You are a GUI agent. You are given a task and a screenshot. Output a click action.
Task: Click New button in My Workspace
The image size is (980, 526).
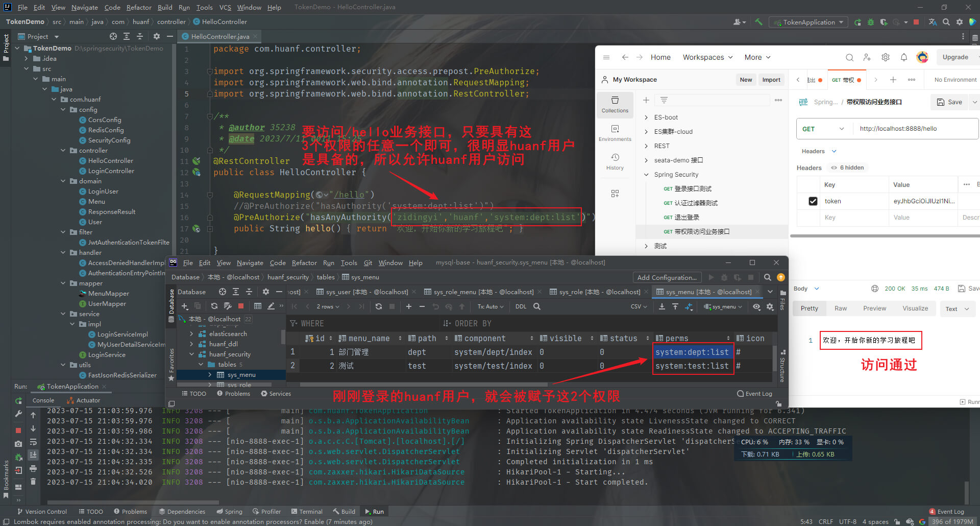(746, 80)
